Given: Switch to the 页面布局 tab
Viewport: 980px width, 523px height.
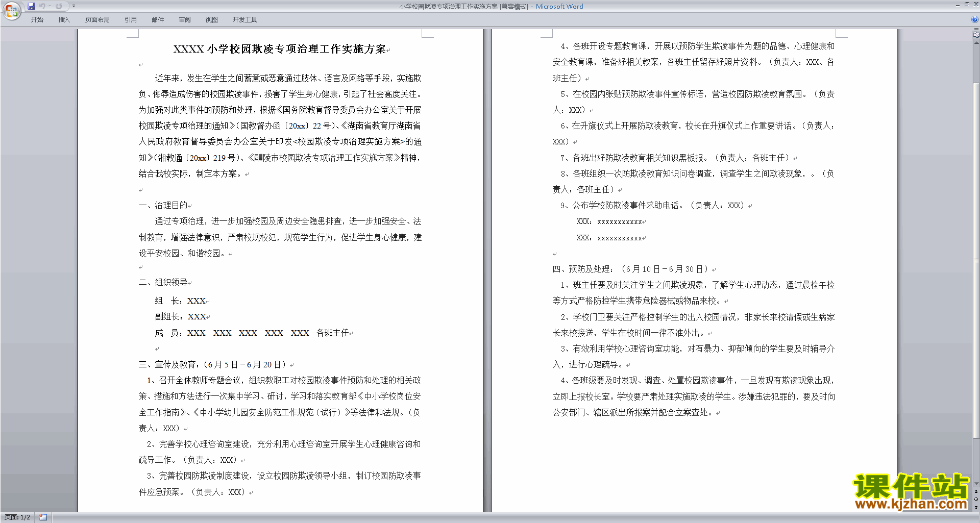Looking at the screenshot, I should (x=97, y=19).
